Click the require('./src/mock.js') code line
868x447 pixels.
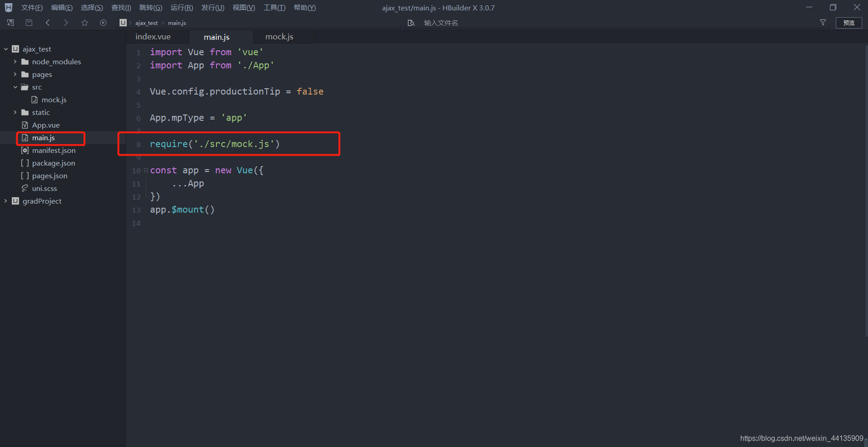pos(215,144)
